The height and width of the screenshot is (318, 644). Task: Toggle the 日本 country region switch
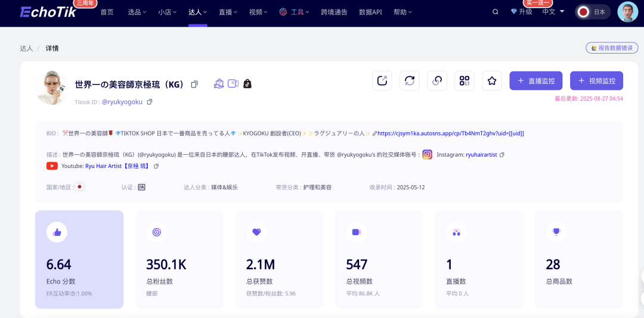592,12
